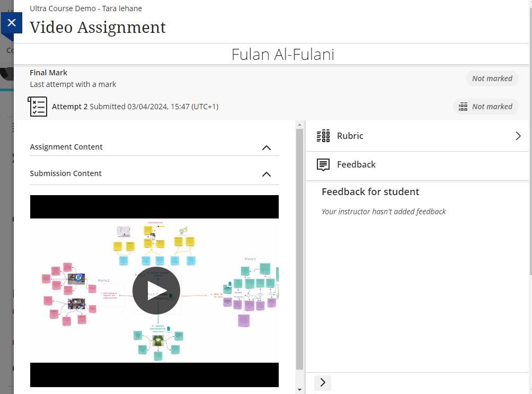The height and width of the screenshot is (394, 532).
Task: Click the Assignment Content heading text
Action: [66, 147]
